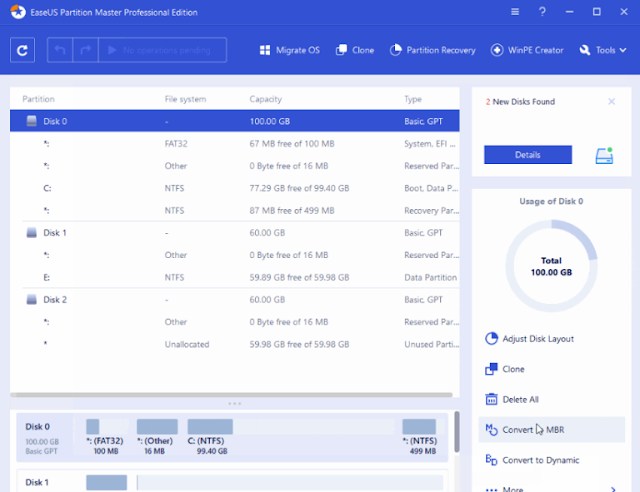The width and height of the screenshot is (640, 492).
Task: Select the Unallocated row on Disk 2
Action: click(x=235, y=344)
